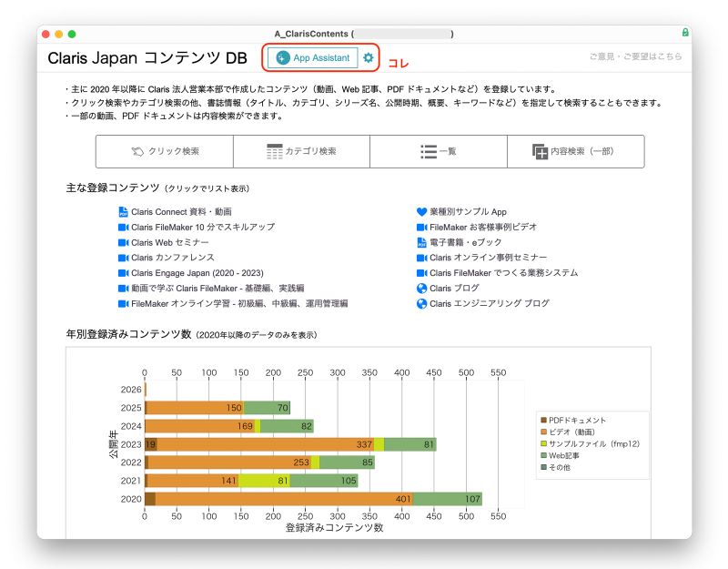Image resolution: width=728 pixels, height=569 pixels.
Task: Click the lock icon in the title bar
Action: click(684, 34)
